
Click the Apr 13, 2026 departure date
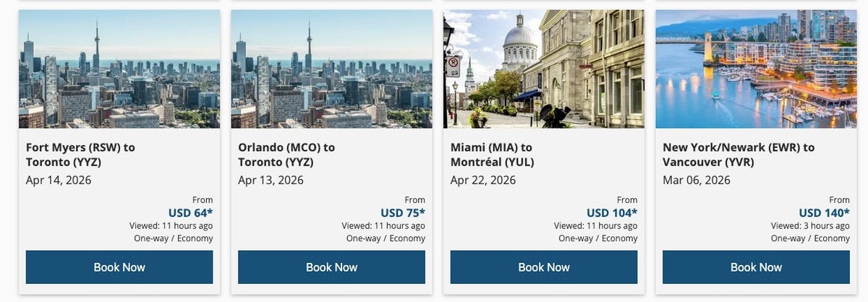tap(271, 180)
